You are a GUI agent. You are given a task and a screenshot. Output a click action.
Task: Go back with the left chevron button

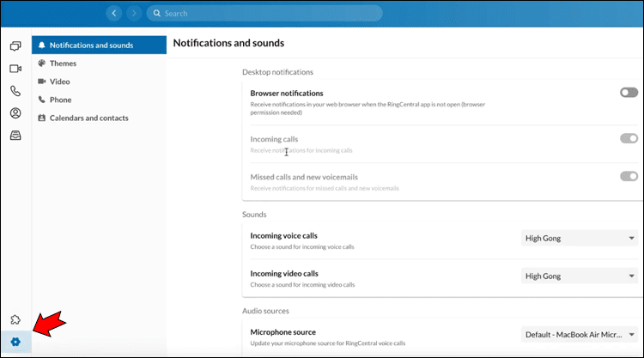114,13
